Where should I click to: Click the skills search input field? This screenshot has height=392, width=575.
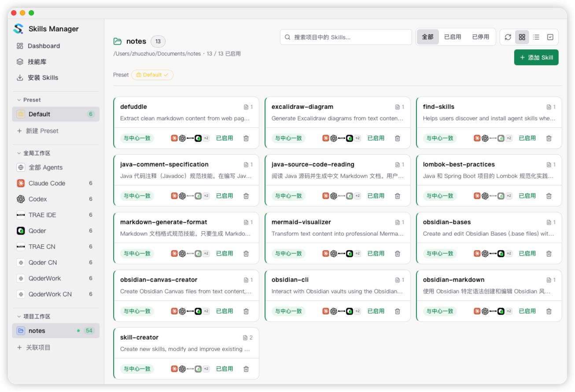[x=346, y=37]
